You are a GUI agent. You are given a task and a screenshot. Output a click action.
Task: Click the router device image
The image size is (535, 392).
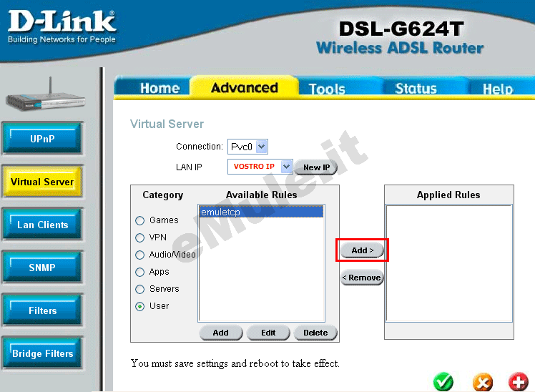click(45, 94)
